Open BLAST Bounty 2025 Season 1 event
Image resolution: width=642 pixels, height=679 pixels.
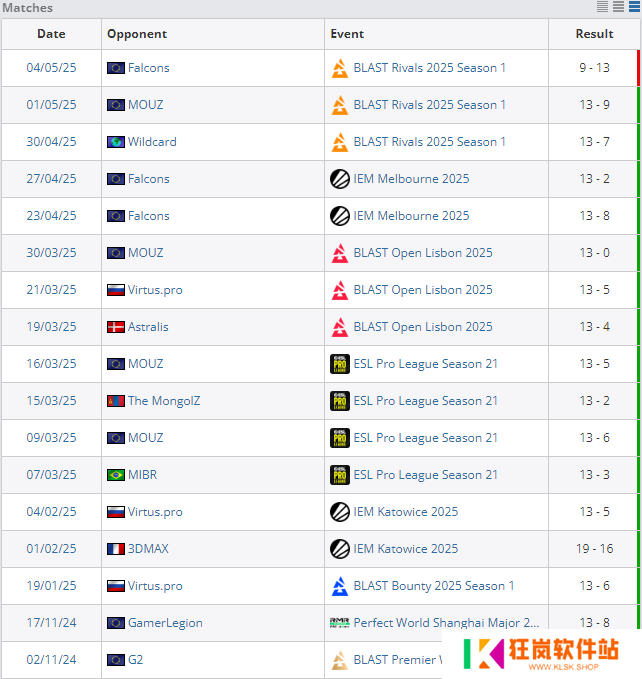434,586
